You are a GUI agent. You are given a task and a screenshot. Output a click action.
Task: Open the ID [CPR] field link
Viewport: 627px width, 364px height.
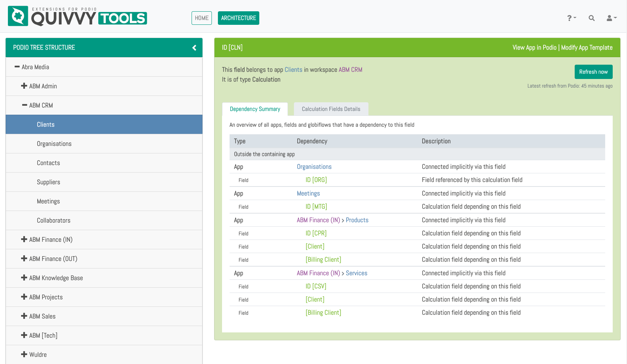[x=316, y=234]
